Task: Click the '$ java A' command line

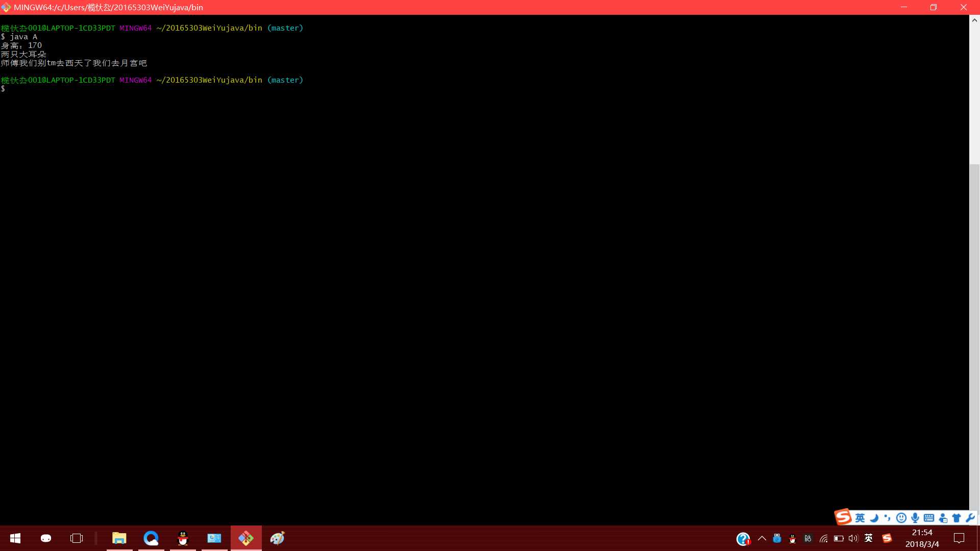Action: 19,37
